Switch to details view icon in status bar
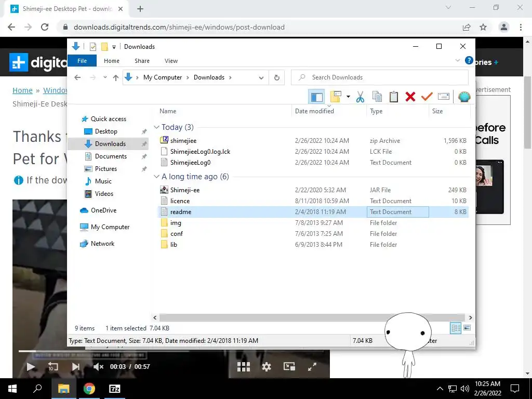The width and height of the screenshot is (532, 399). pos(456,328)
